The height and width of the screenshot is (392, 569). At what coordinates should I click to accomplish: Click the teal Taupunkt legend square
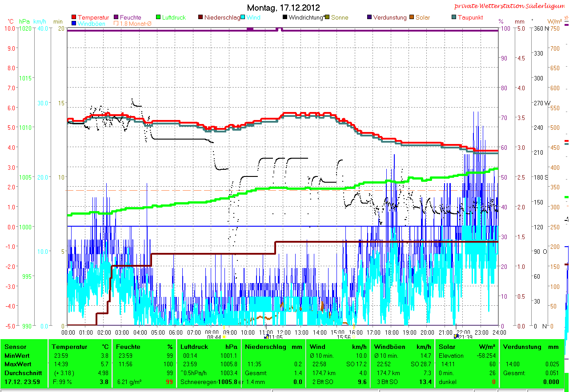coord(454,18)
